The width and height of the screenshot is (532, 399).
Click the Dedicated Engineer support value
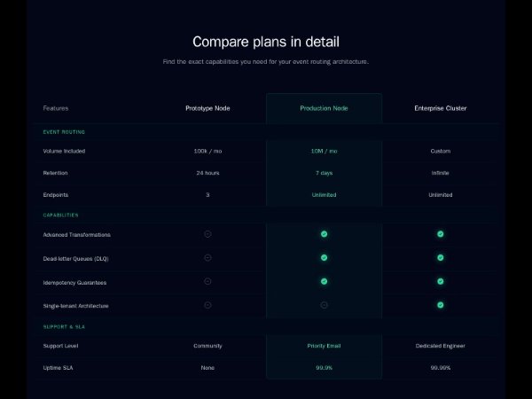(x=440, y=346)
